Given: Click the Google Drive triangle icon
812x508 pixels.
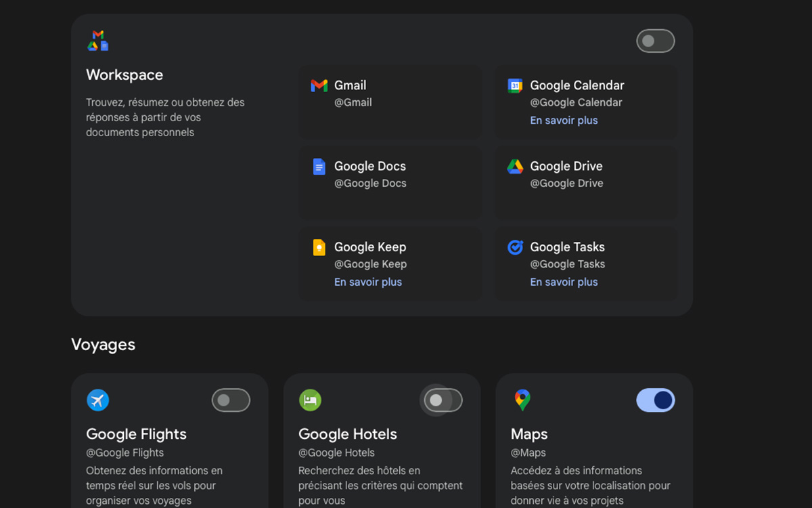Looking at the screenshot, I should pyautogui.click(x=515, y=167).
